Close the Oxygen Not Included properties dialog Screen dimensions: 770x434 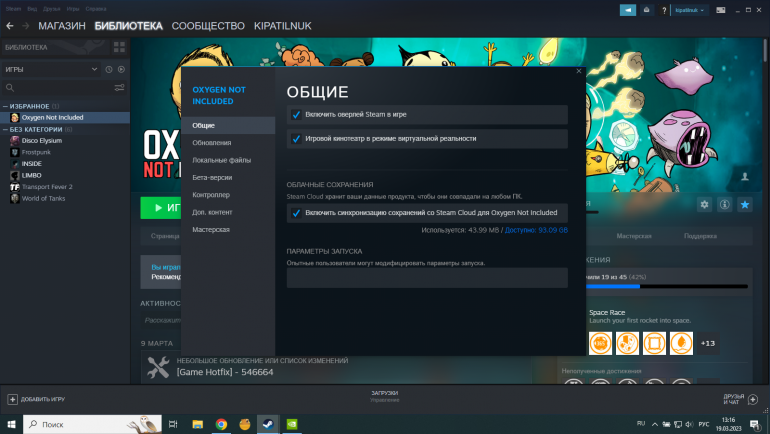pyautogui.click(x=578, y=71)
